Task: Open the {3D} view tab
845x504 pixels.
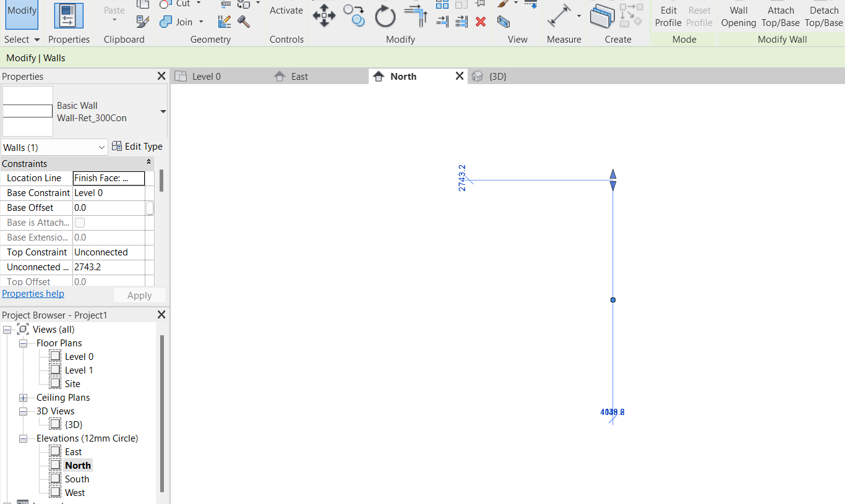Action: tap(498, 76)
